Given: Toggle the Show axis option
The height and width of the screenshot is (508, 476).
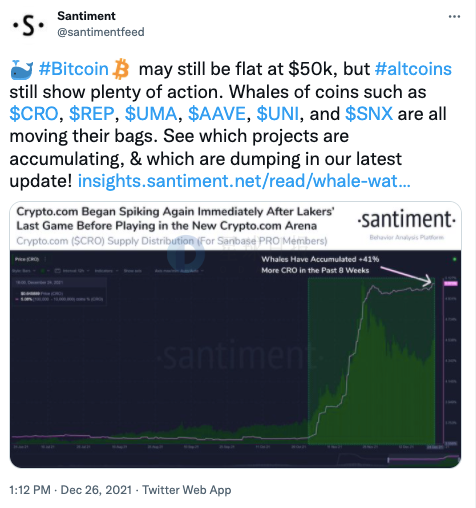Looking at the screenshot, I should click(x=133, y=271).
